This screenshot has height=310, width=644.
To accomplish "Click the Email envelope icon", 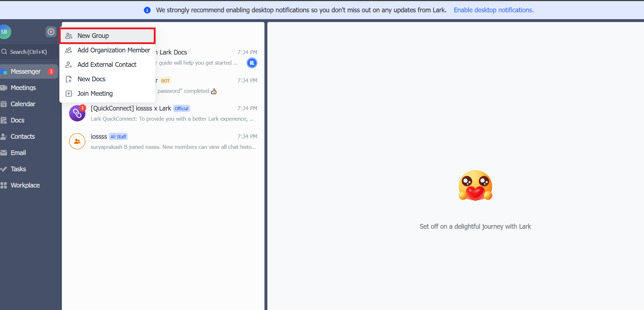I will pos(4,153).
